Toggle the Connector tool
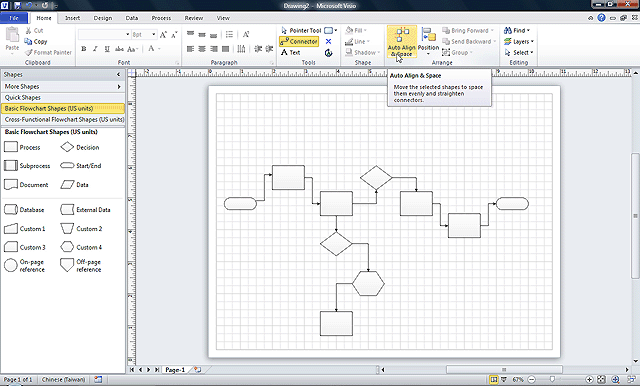This screenshot has width=640, height=386. point(299,42)
